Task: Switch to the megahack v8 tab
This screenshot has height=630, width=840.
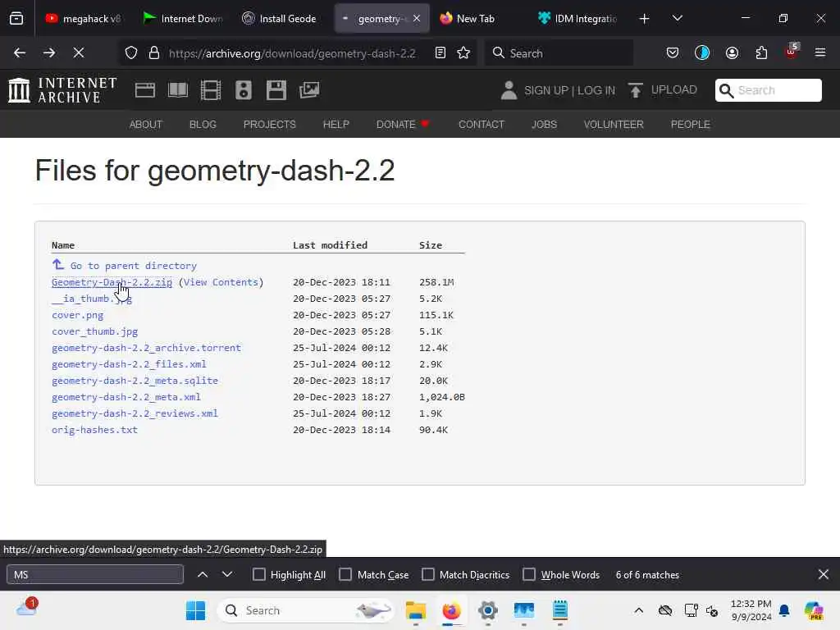Action: (x=84, y=19)
